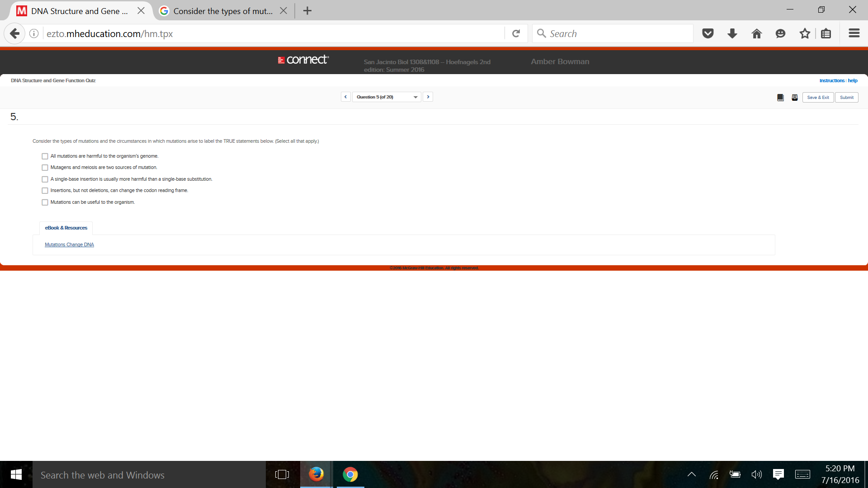The height and width of the screenshot is (488, 868).
Task: Click the Submit button
Action: pyautogui.click(x=846, y=98)
